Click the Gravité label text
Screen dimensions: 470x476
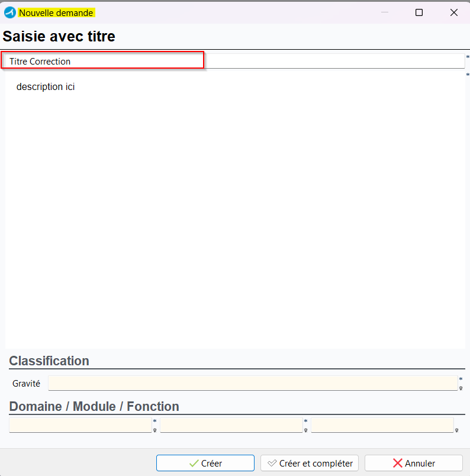(26, 384)
